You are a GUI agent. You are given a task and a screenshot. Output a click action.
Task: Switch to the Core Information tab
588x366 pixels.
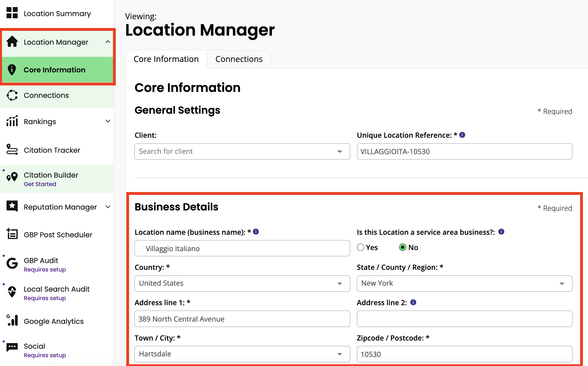click(166, 59)
